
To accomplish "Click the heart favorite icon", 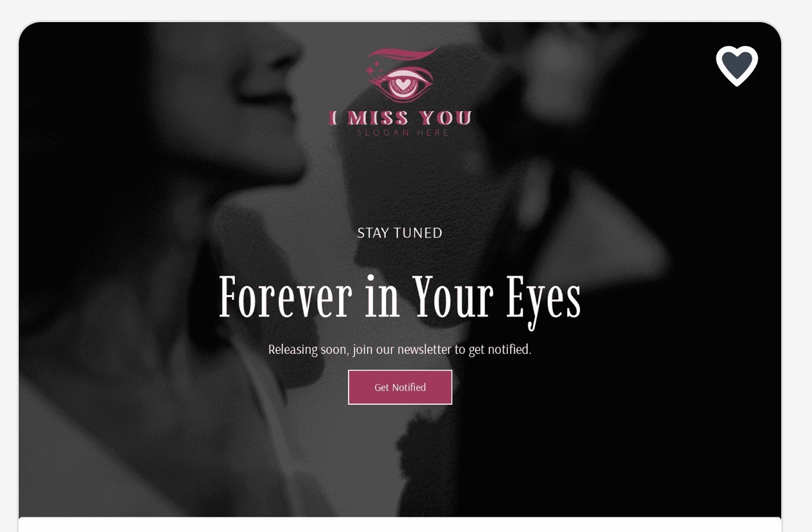I will tap(736, 66).
